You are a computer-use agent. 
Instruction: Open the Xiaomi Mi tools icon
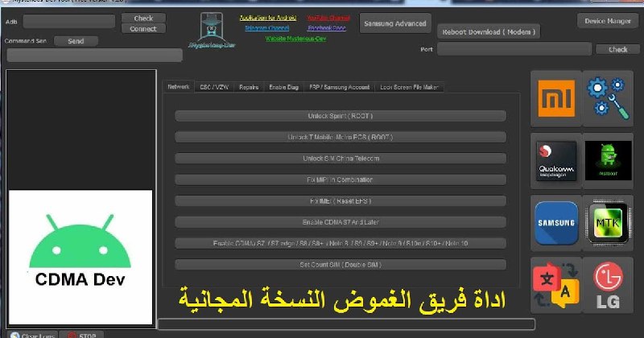pyautogui.click(x=556, y=98)
